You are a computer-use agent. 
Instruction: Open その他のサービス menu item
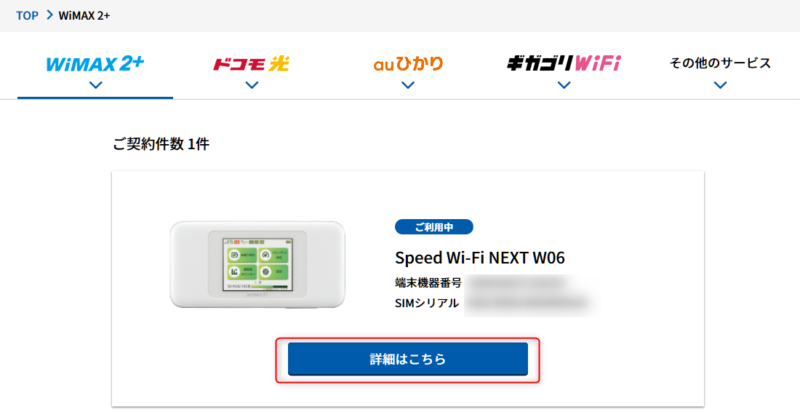[720, 63]
